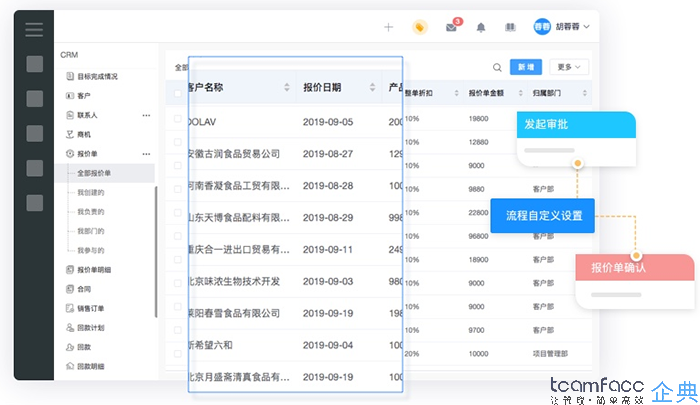
Task: Click the sidebar vertical scrollbar
Action: [x=156, y=252]
